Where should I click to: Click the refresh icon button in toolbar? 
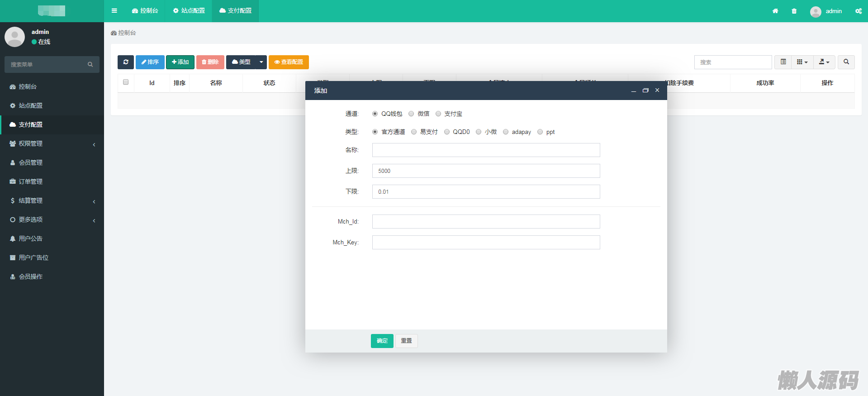[126, 62]
